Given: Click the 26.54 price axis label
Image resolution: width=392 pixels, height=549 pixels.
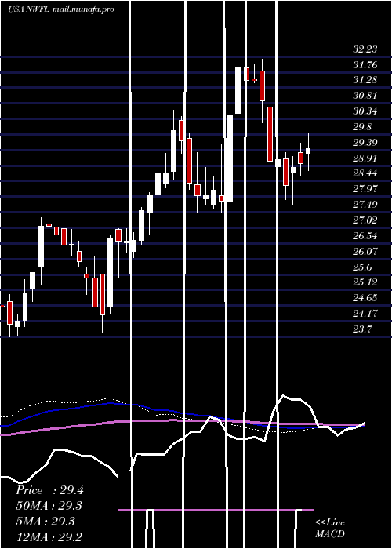Looking at the screenshot, I should pos(365,235).
